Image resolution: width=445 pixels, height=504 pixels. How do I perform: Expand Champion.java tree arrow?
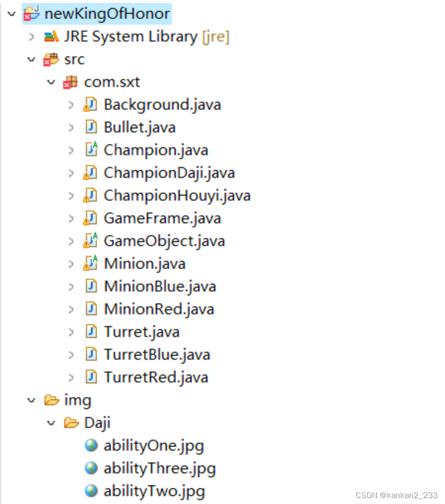click(x=71, y=150)
